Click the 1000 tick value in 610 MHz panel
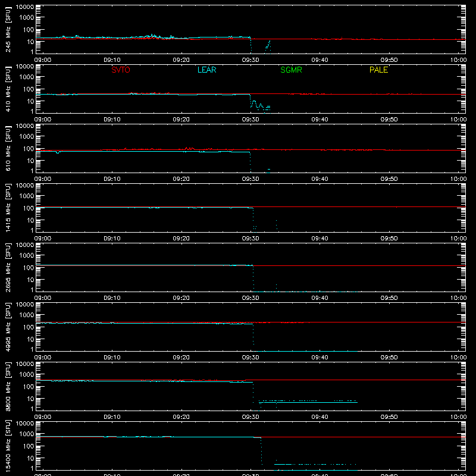The image size is (476, 476). tap(27, 137)
